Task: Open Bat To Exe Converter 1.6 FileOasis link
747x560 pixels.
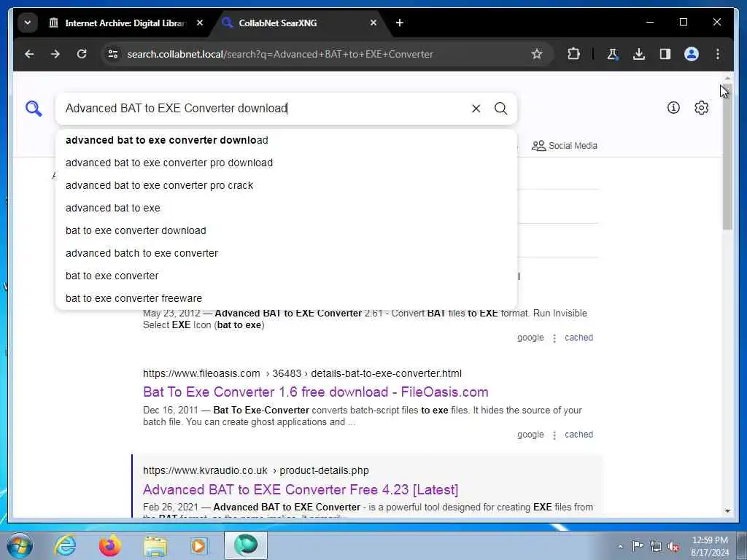Action: point(315,392)
